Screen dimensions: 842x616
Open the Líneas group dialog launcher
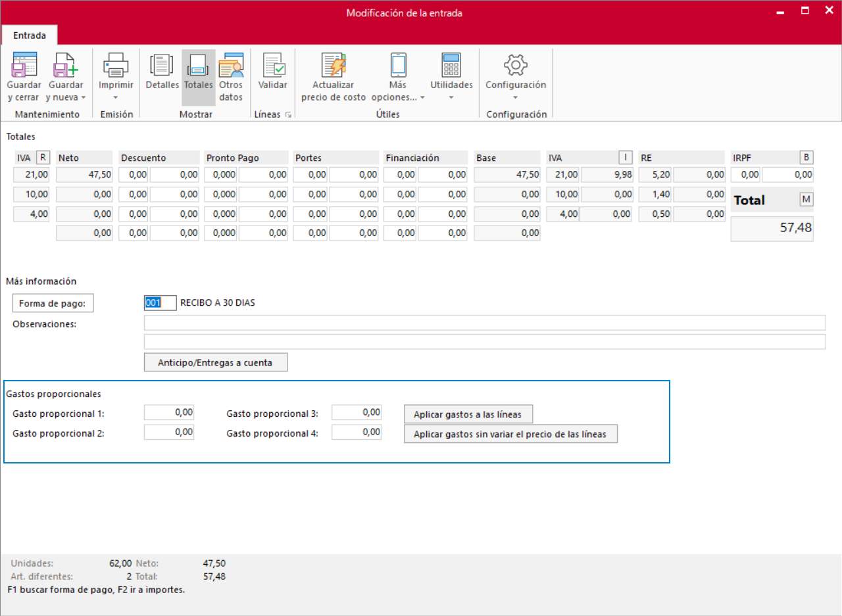point(288,115)
